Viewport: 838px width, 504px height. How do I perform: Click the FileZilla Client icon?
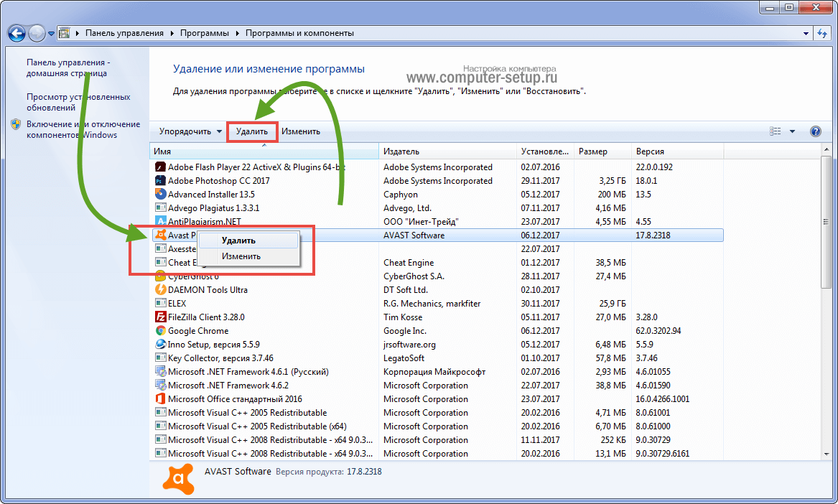(x=161, y=317)
